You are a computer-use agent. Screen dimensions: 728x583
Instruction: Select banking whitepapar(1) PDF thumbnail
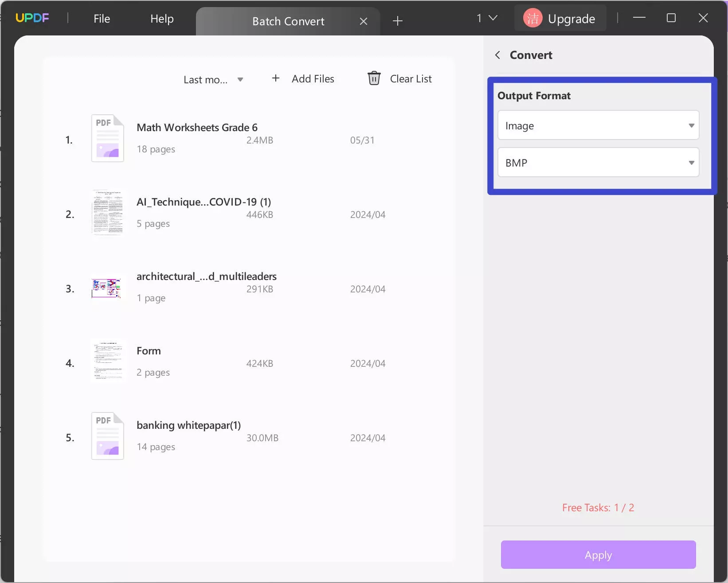click(107, 436)
